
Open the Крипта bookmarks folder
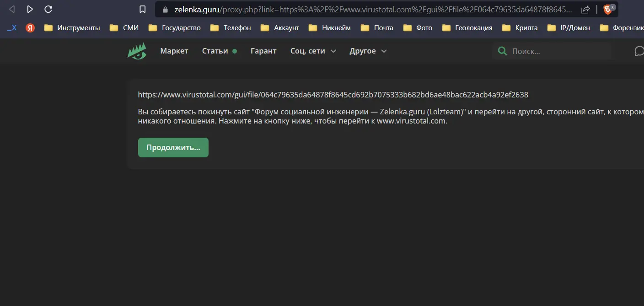click(520, 28)
